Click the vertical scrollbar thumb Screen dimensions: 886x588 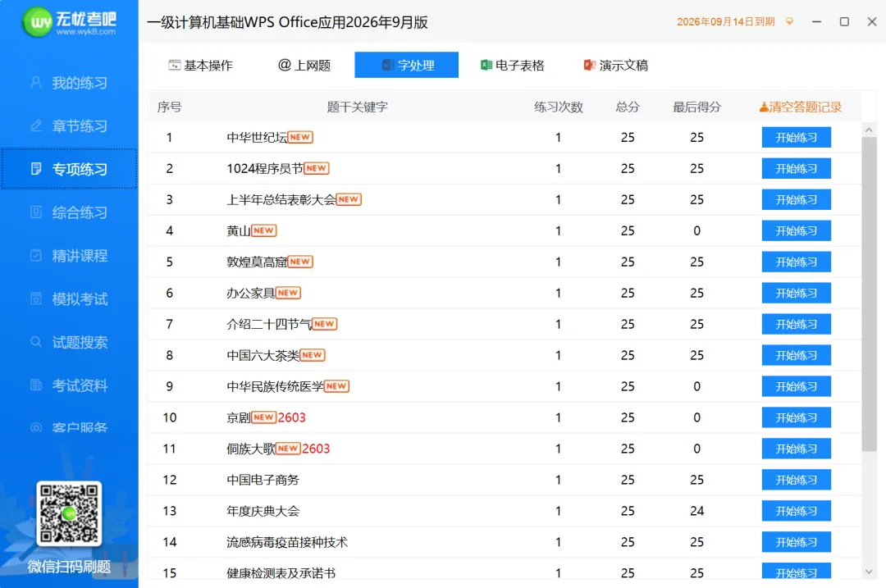(869, 294)
